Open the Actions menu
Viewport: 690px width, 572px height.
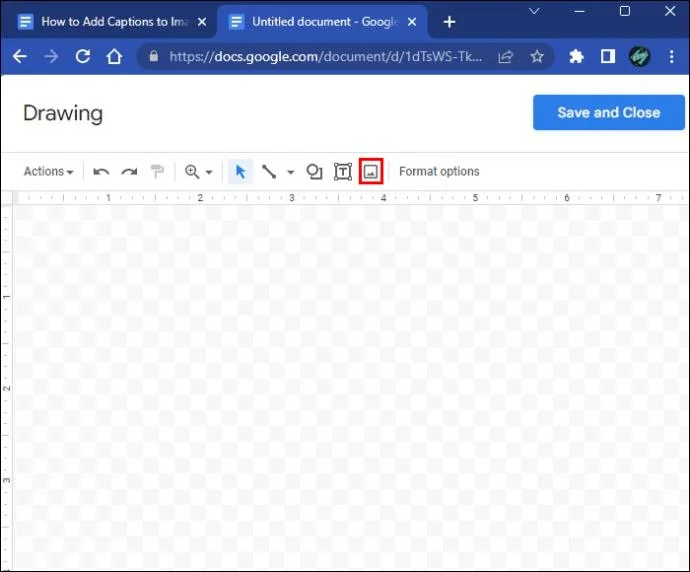48,171
